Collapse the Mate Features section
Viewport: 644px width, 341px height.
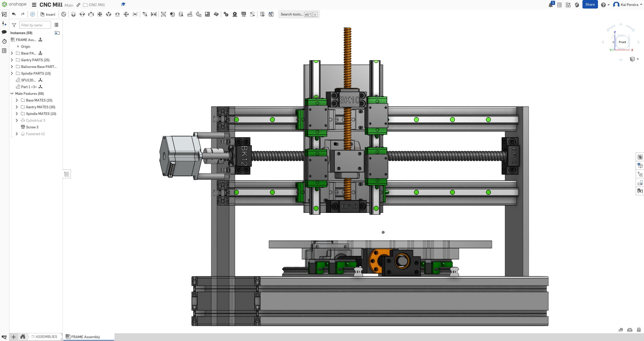12,94
